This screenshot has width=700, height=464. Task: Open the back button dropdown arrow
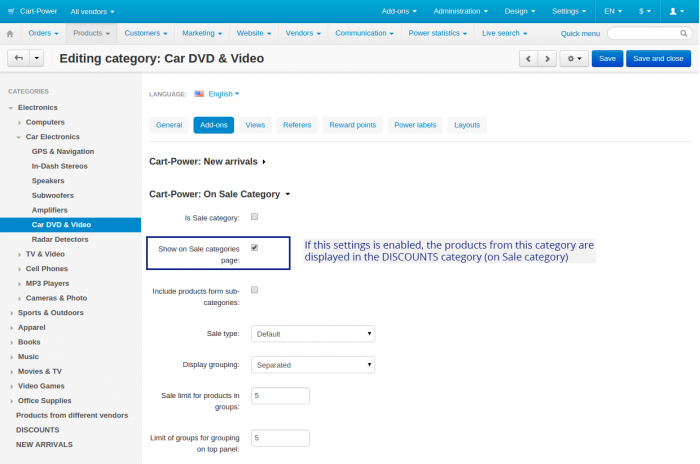point(37,58)
